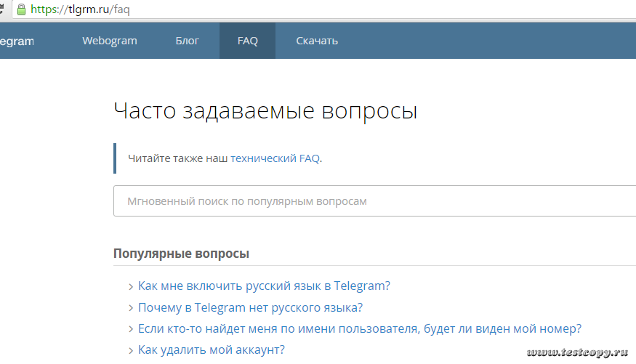The width and height of the screenshot is (636, 364).
Task: Select the FAQ navigation tab
Action: coord(247,41)
